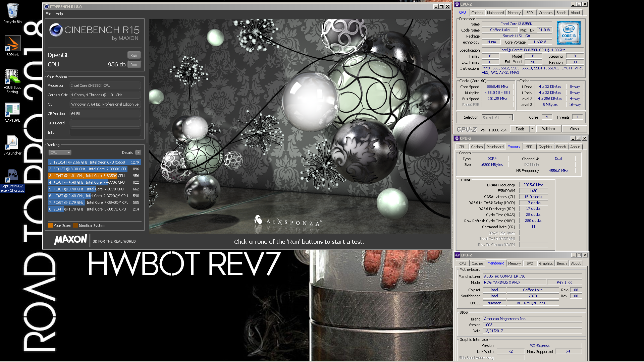This screenshot has width=644, height=362.
Task: Click the Processor field in Your System
Action: coord(105,85)
